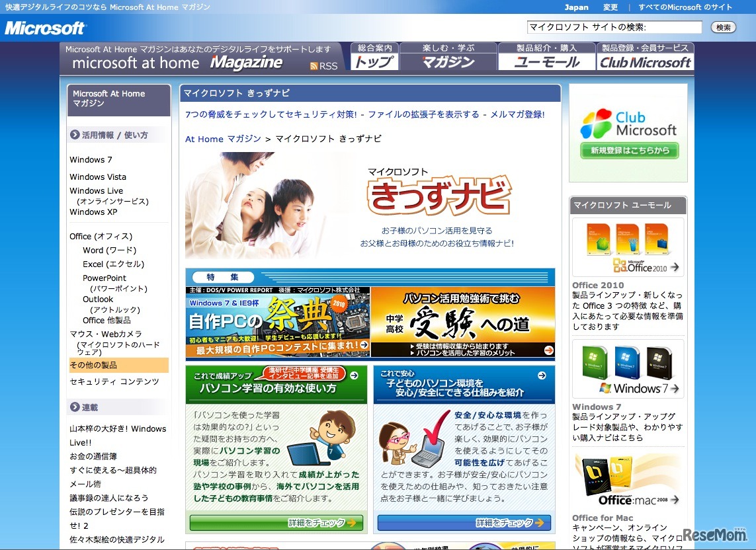The width and height of the screenshot is (756, 550).
Task: Click inside the site search input field
Action: [x=614, y=27]
